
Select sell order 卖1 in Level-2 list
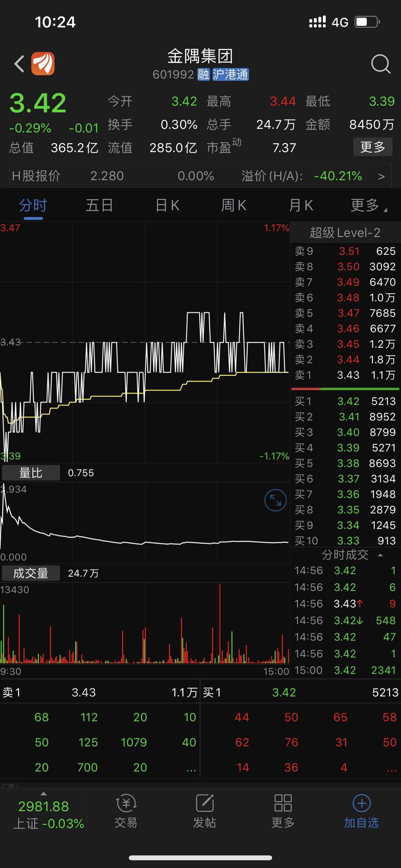pos(345,375)
